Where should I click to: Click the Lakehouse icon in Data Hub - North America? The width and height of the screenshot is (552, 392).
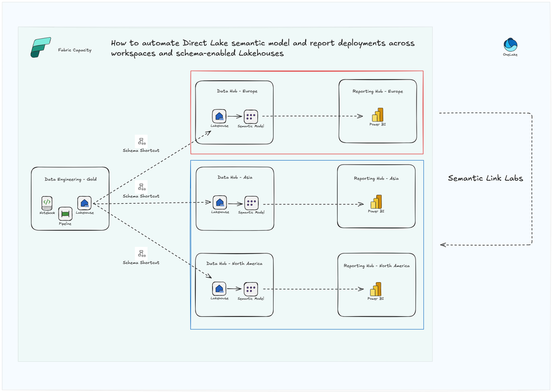[x=219, y=289]
